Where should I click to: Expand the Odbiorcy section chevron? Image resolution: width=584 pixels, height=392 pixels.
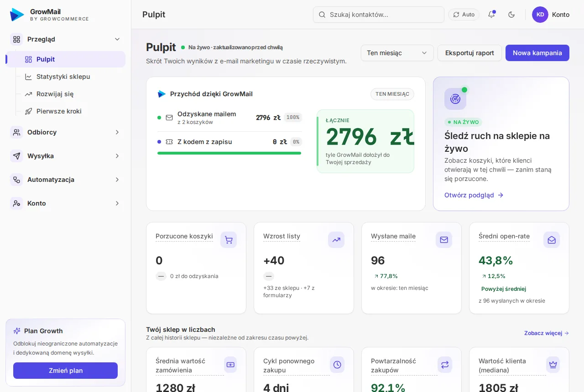[x=117, y=132]
